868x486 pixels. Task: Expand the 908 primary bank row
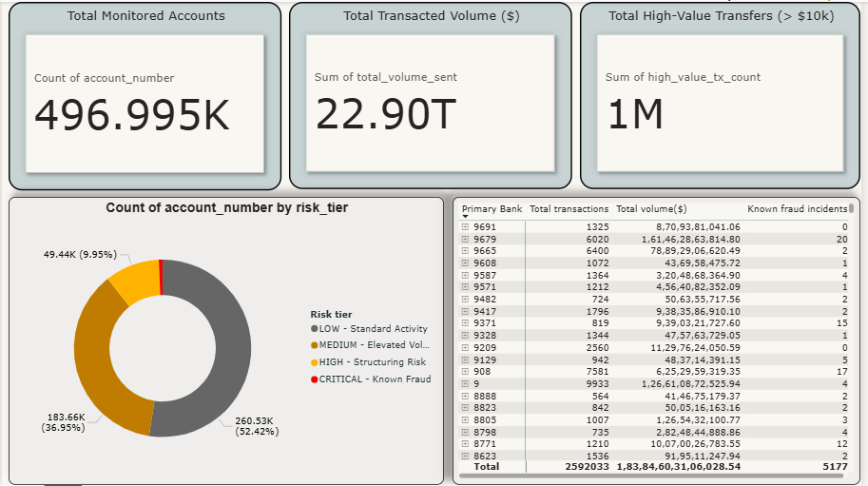(465, 372)
